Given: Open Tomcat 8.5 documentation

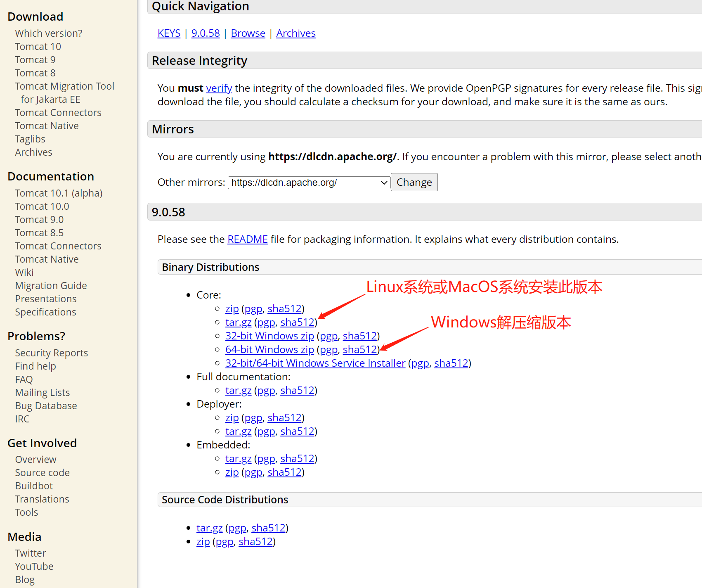Looking at the screenshot, I should pos(39,233).
